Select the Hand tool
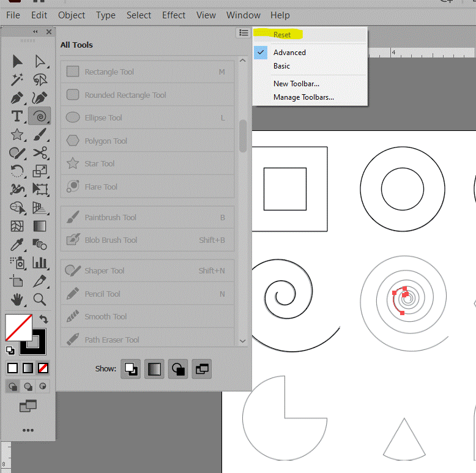The image size is (476, 473). point(17,300)
